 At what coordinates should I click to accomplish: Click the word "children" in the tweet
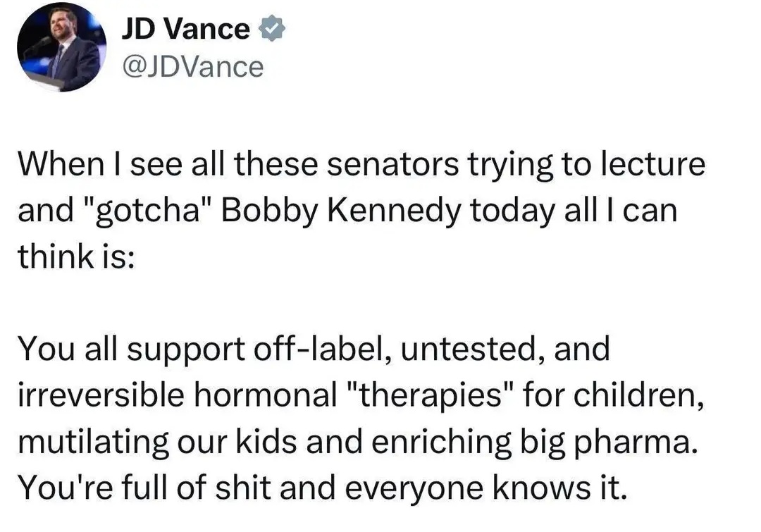click(638, 395)
